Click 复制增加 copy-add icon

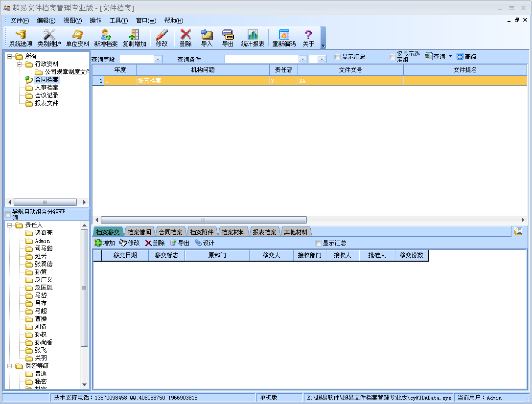click(x=135, y=38)
